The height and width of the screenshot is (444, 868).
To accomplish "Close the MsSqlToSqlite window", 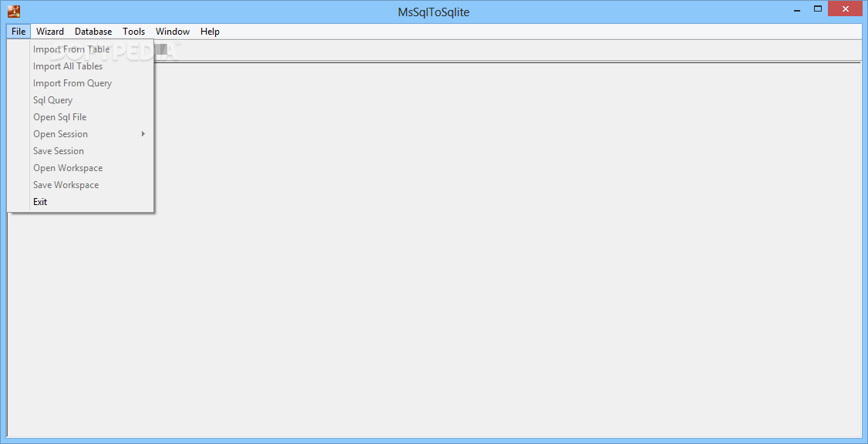I will click(x=846, y=8).
